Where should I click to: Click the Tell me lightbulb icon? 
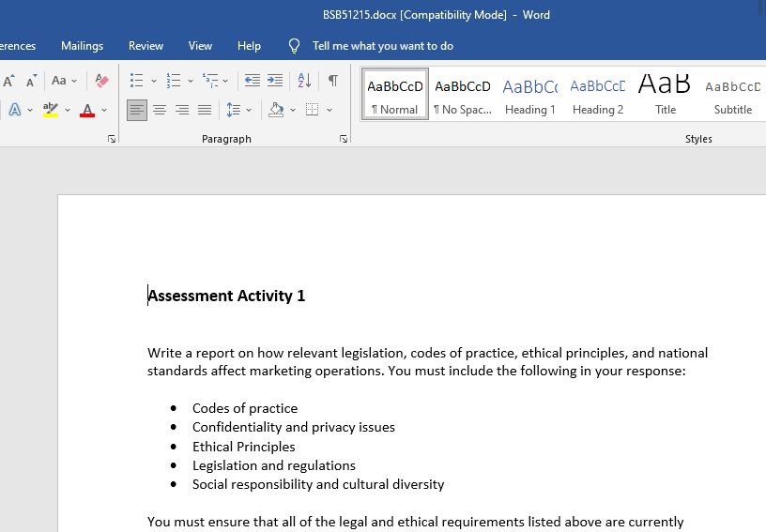294,46
